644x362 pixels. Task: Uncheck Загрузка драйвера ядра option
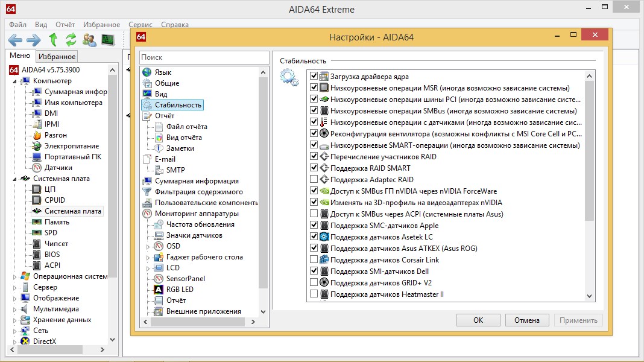point(314,77)
